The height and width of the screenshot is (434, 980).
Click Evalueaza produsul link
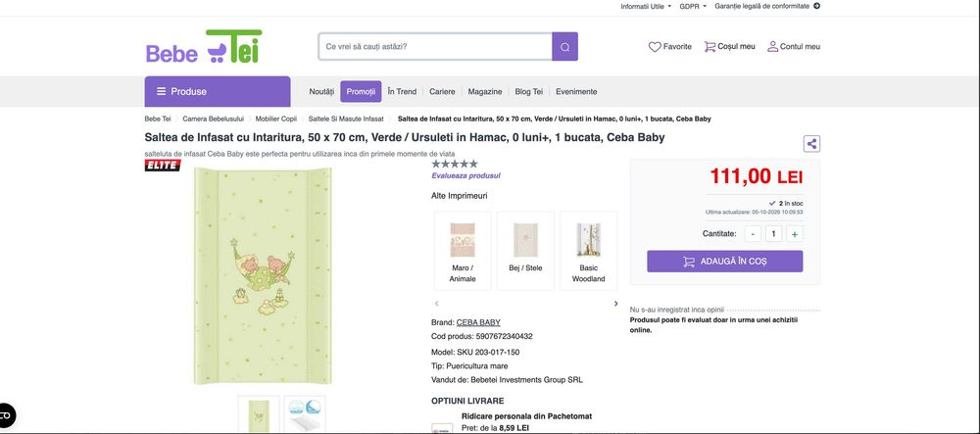[x=465, y=176]
